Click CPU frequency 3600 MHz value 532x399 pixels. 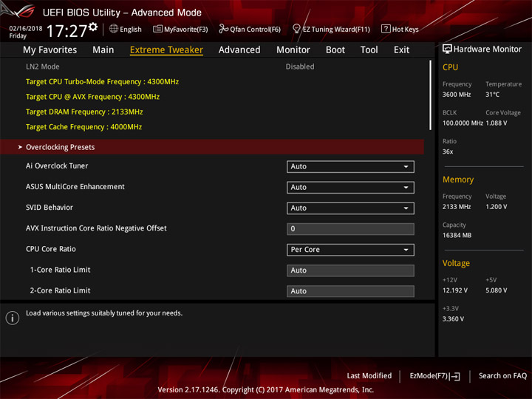[457, 95]
